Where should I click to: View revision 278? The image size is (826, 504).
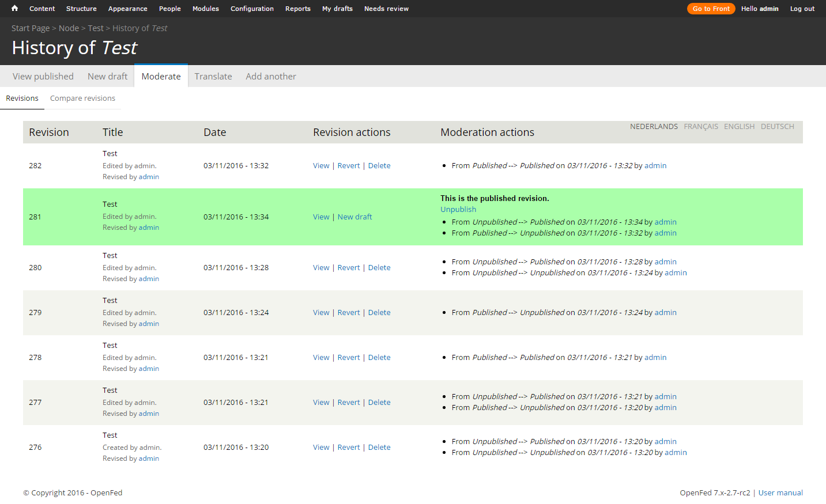pos(321,358)
